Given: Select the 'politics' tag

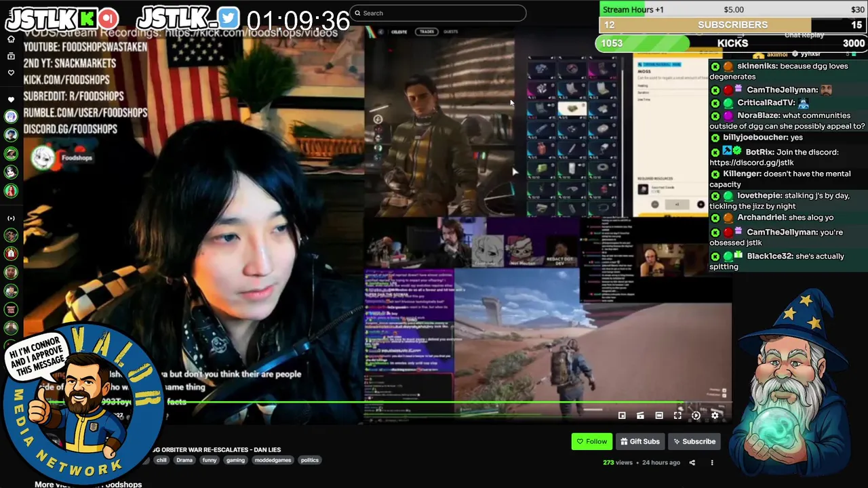Looking at the screenshot, I should 310,460.
